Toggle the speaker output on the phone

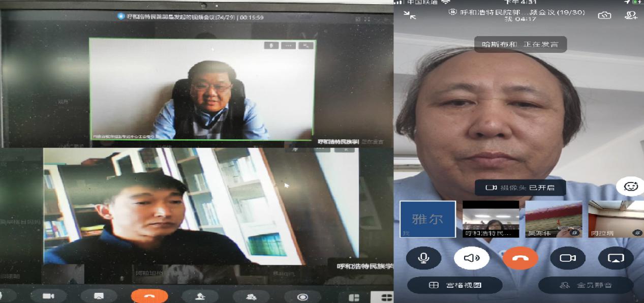click(471, 258)
